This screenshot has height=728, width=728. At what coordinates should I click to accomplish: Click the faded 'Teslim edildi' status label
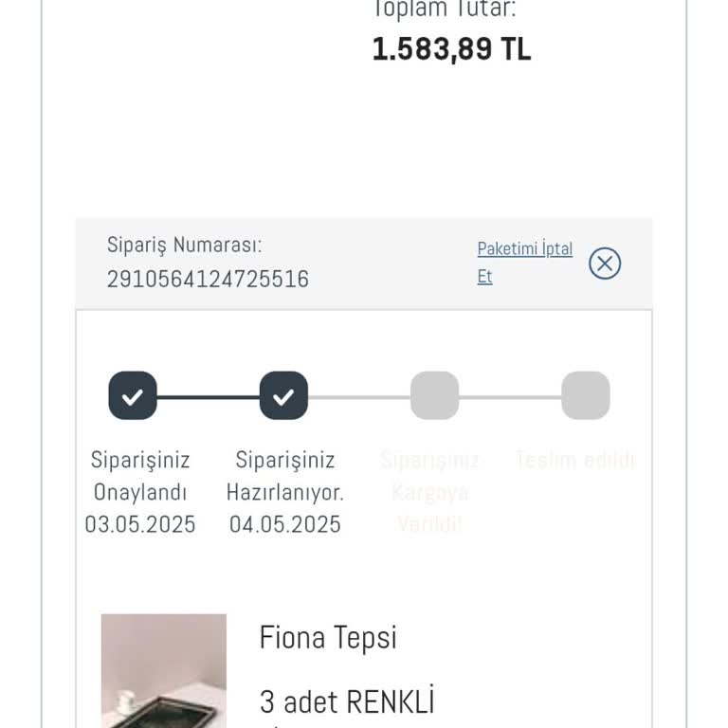click(575, 461)
